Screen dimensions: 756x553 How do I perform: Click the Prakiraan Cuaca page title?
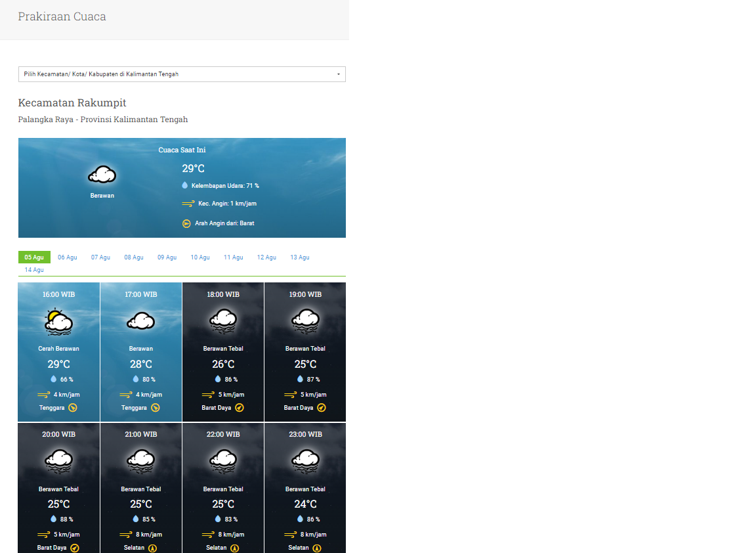click(62, 16)
